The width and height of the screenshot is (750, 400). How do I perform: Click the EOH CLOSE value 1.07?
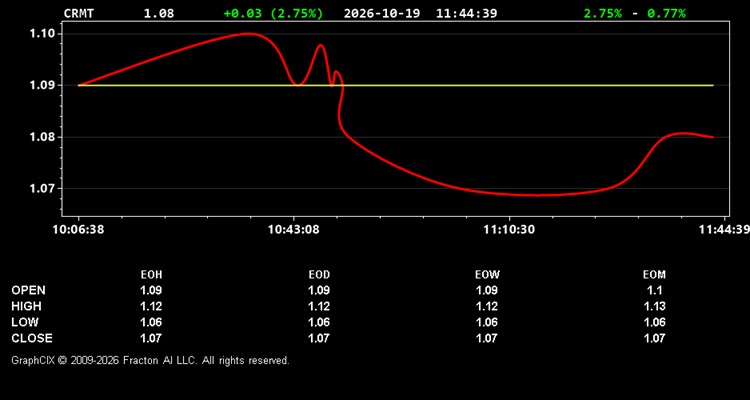[x=151, y=338]
